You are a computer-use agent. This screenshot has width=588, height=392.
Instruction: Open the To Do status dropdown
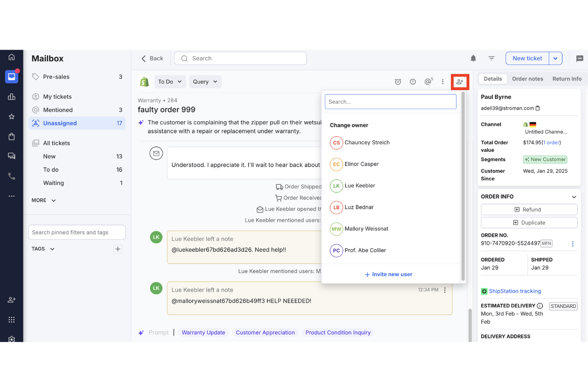pos(170,82)
